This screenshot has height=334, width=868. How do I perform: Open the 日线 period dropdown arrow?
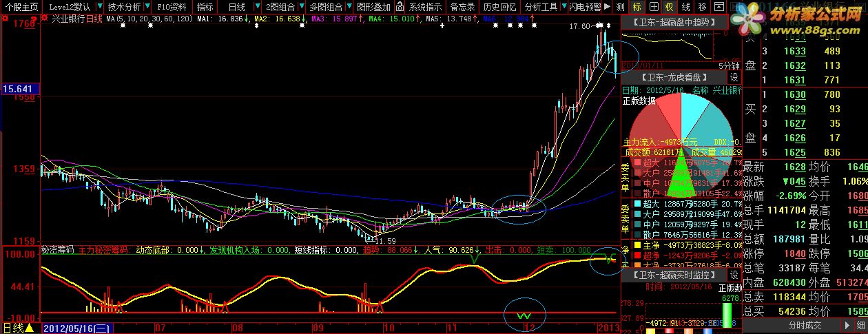[256, 7]
